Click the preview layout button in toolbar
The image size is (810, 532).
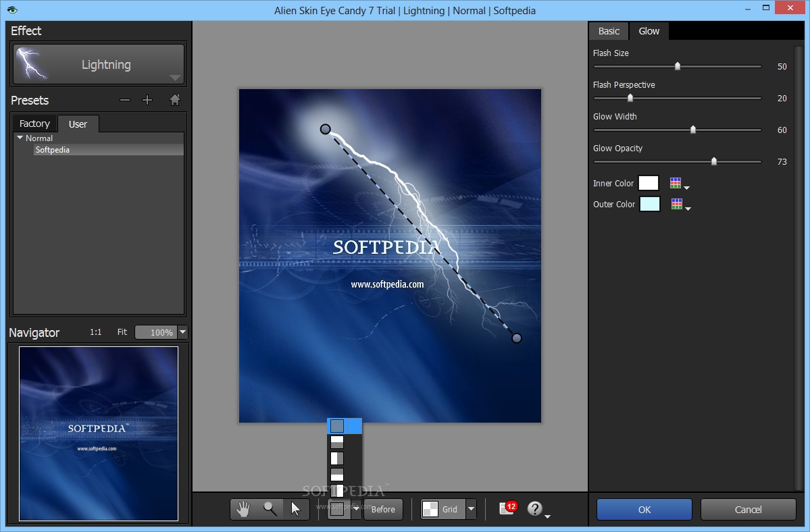pyautogui.click(x=338, y=509)
